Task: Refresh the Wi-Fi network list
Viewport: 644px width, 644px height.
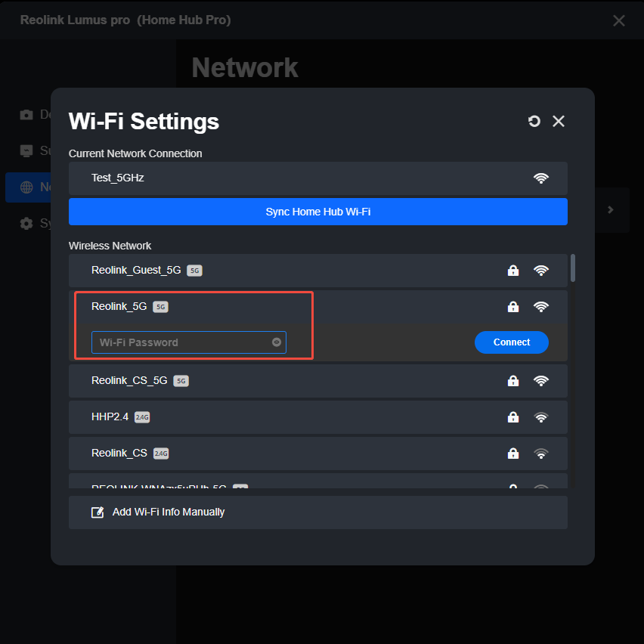Action: click(534, 121)
